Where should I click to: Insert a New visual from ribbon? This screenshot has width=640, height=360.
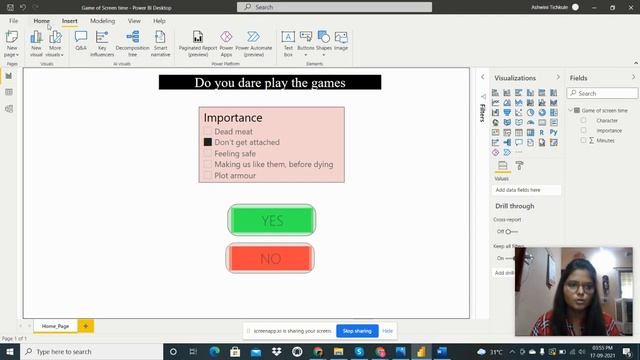tap(36, 43)
